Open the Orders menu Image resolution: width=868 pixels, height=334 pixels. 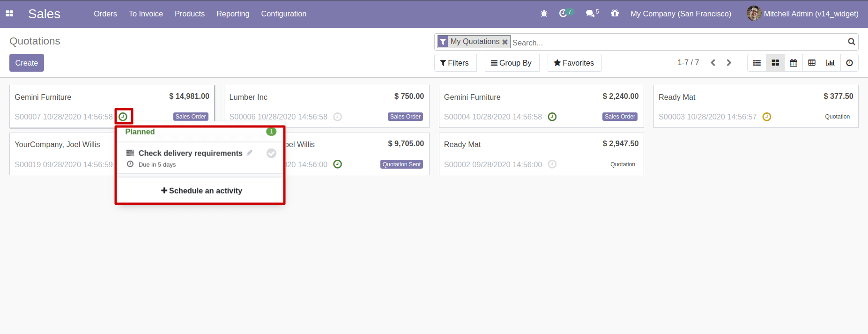point(105,14)
